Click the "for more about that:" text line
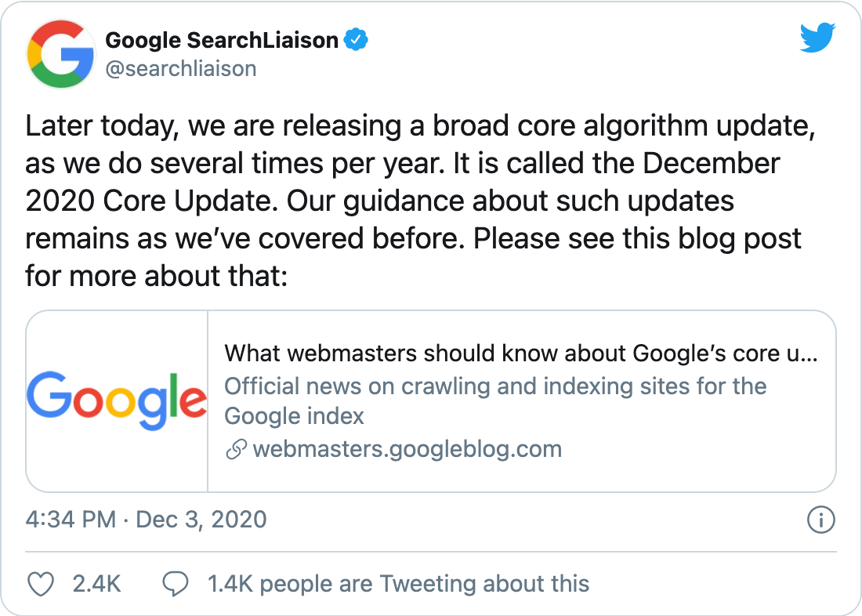 (157, 275)
